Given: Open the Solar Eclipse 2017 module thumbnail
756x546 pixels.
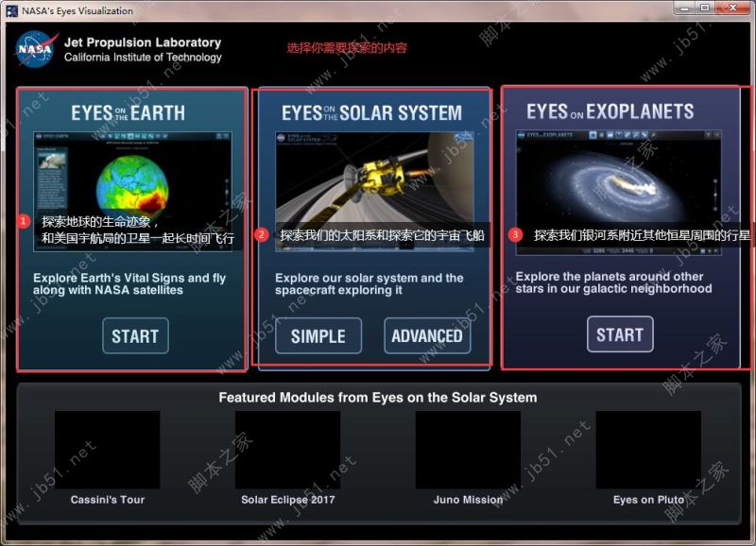Looking at the screenshot, I should click(288, 450).
